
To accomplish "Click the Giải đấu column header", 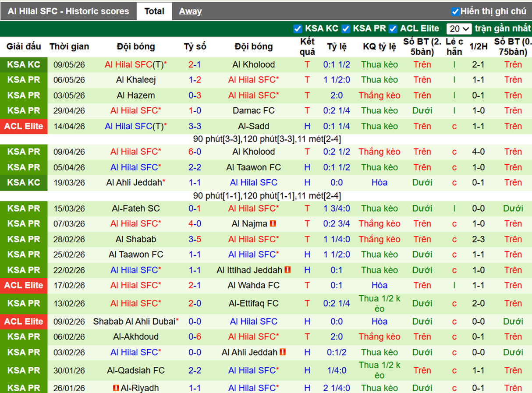I will pyautogui.click(x=24, y=46).
